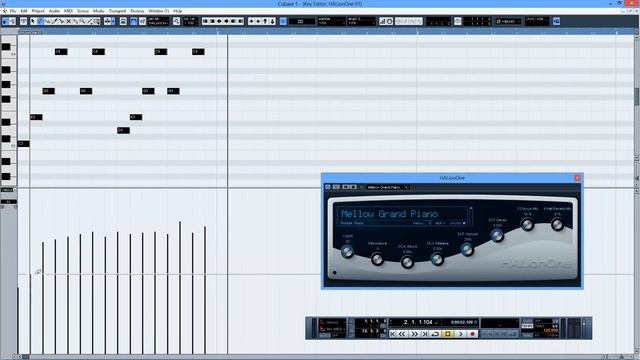Open HALionOne preset name dropdown
This screenshot has width=640, height=360.
click(x=387, y=187)
